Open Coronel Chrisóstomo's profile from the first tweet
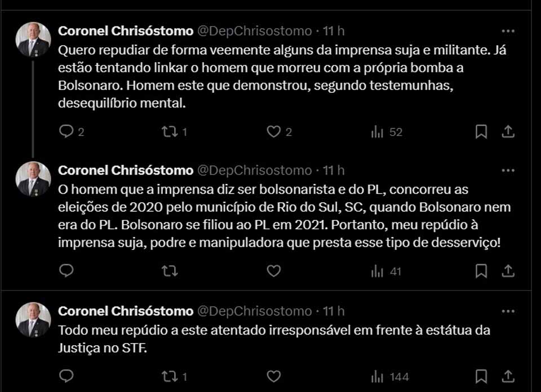 pos(126,30)
